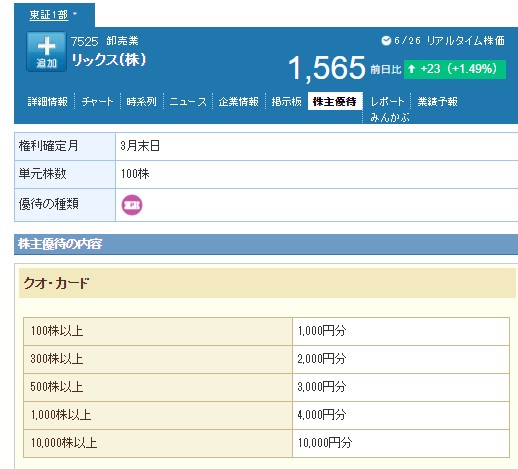518x469 pixels.
Task: Click the stock code 7525
Action: tap(84, 41)
